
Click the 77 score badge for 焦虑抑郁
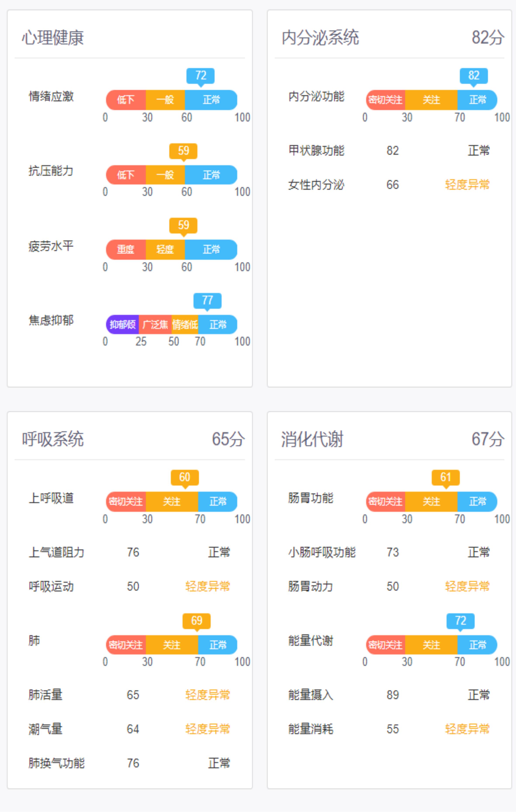click(x=207, y=300)
